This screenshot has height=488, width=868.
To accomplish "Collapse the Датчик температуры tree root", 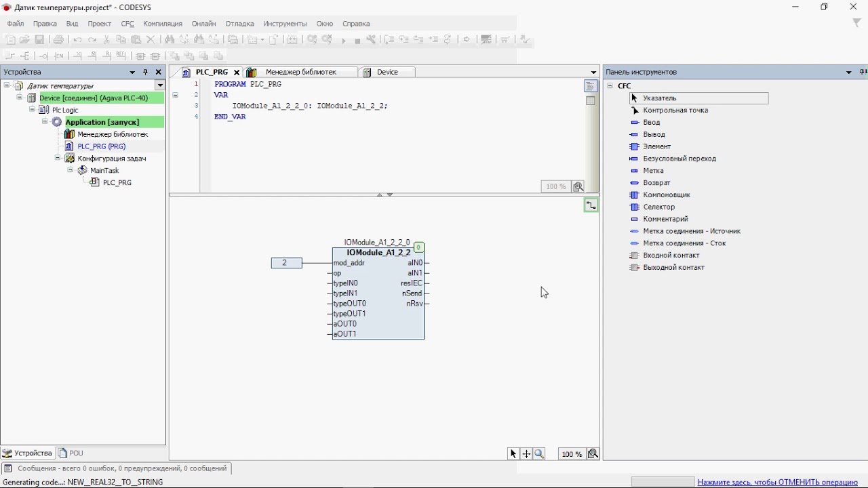I will pos(7,85).
